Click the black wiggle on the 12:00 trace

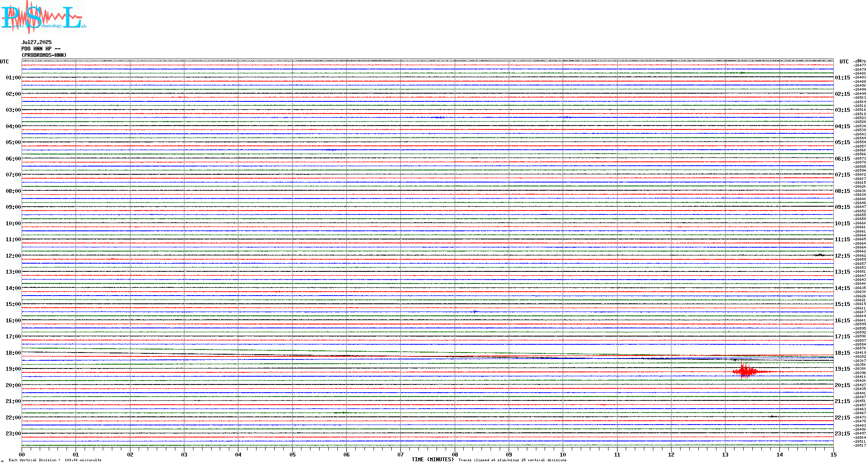coord(820,255)
